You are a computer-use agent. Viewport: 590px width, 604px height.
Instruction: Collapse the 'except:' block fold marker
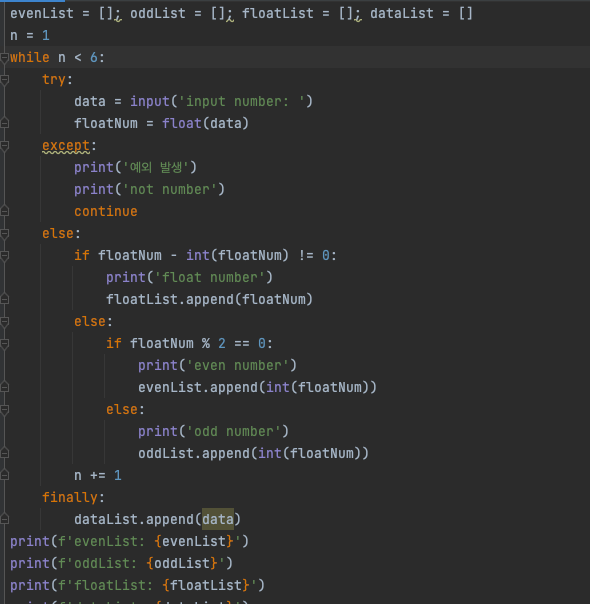[4, 146]
